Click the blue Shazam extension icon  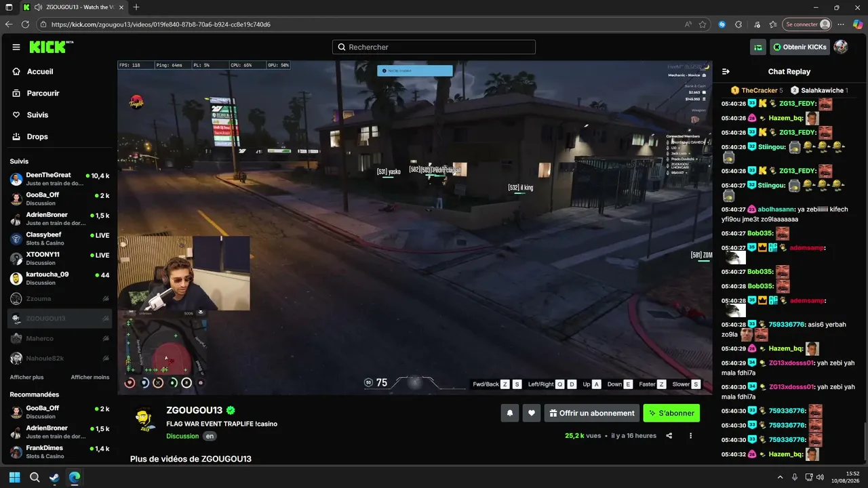click(722, 24)
